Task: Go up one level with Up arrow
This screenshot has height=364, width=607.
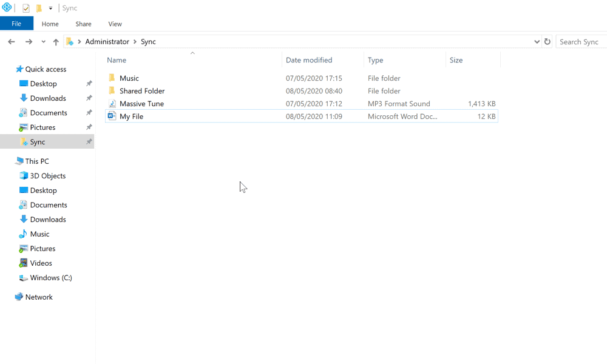Action: pyautogui.click(x=56, y=42)
